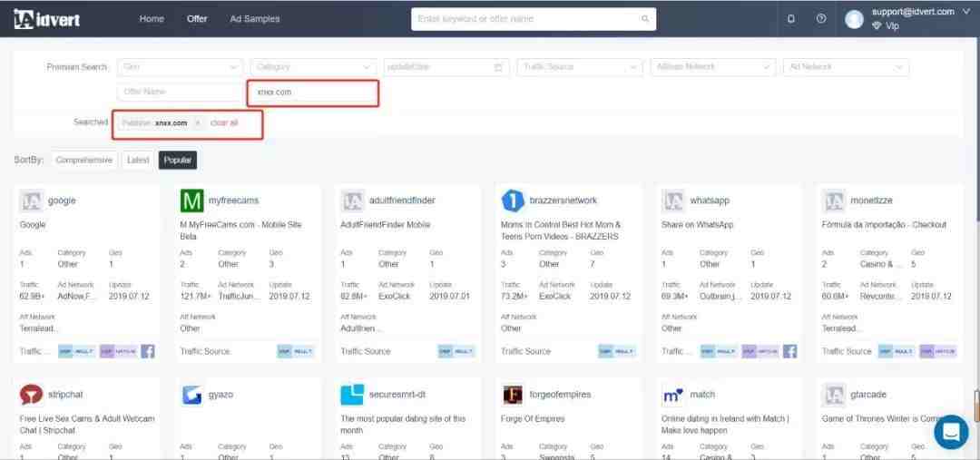Open the Offer menu
The height and width of the screenshot is (460, 980).
[197, 19]
